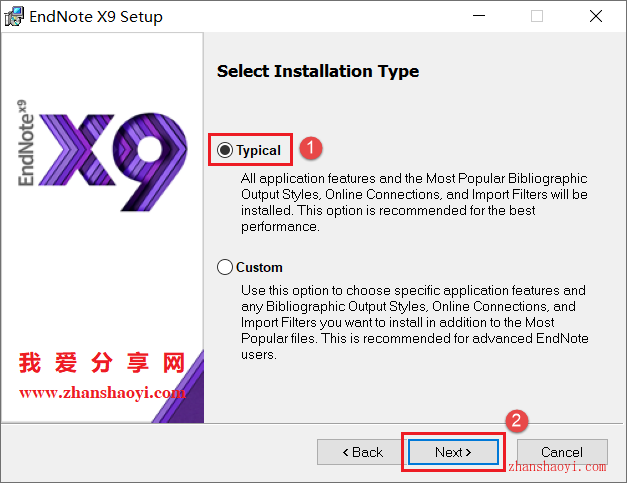The image size is (627, 483).
Task: Click the red circle badge numbered 1
Action: tap(311, 148)
